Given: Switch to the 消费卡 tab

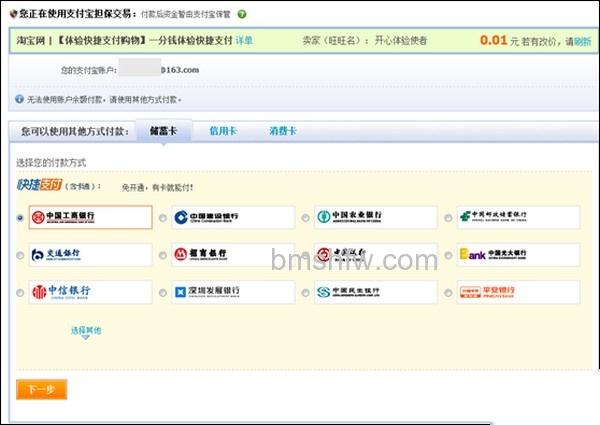Looking at the screenshot, I should 283,131.
